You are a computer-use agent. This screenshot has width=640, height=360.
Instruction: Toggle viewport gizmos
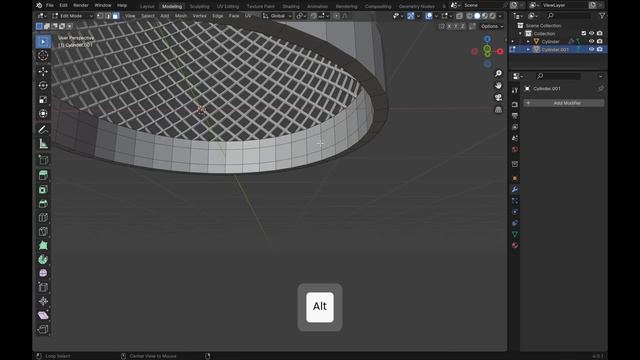[411, 16]
